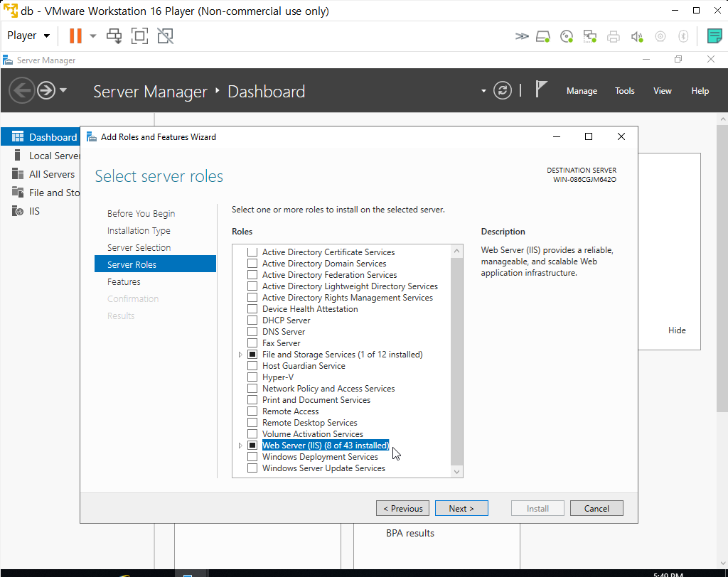The image size is (728, 577).
Task: Enter VMware full screen mode
Action: 140,36
